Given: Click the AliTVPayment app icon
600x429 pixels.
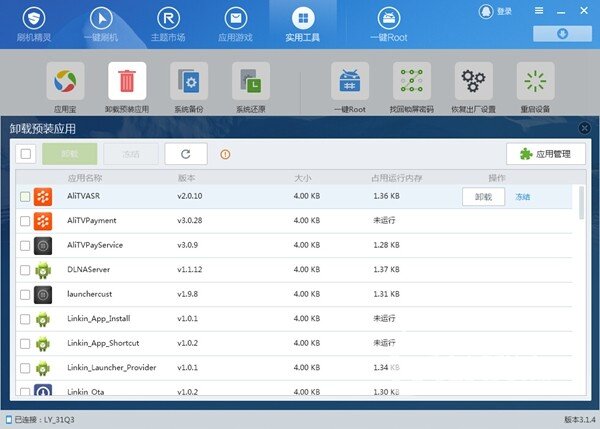Looking at the screenshot, I should [43, 221].
